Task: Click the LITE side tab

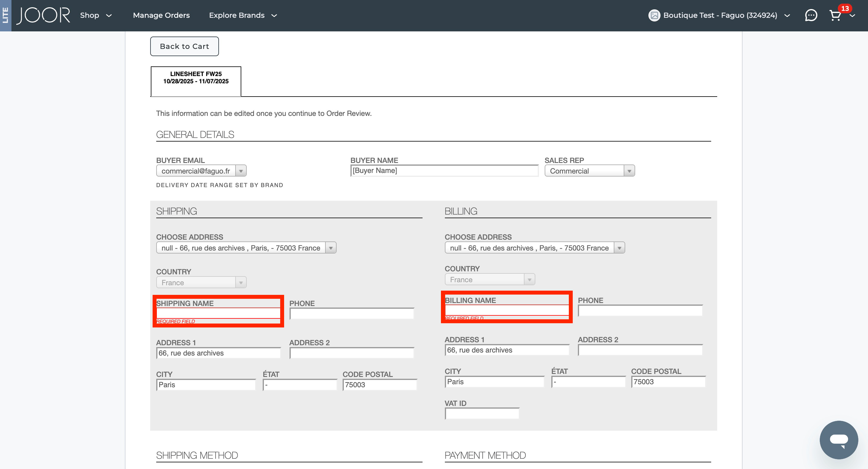Action: 5,15
